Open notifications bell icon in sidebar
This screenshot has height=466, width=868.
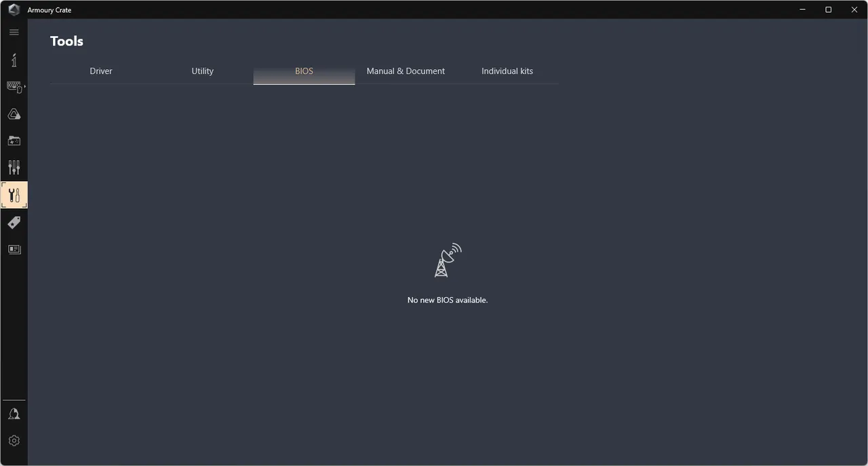14,414
